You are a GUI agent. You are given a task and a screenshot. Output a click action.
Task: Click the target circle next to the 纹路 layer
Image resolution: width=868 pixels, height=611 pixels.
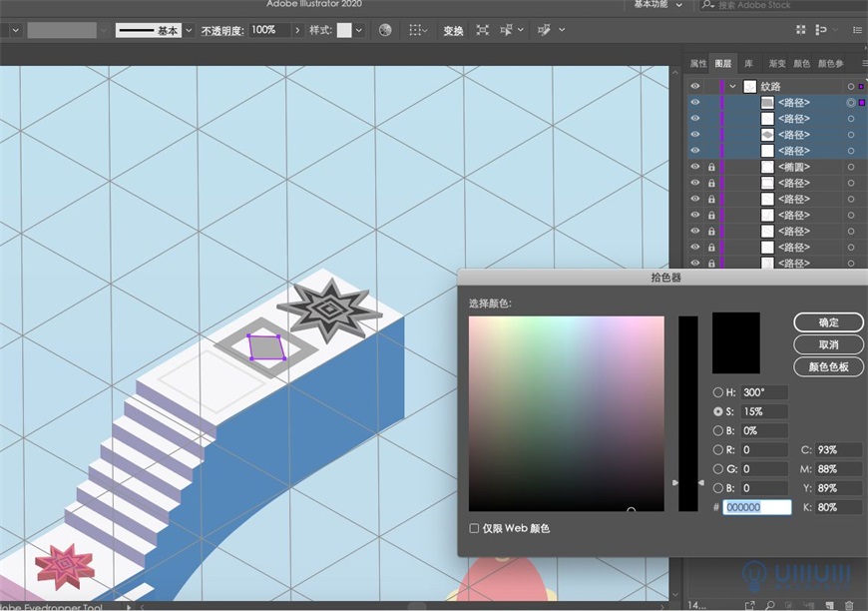[851, 87]
